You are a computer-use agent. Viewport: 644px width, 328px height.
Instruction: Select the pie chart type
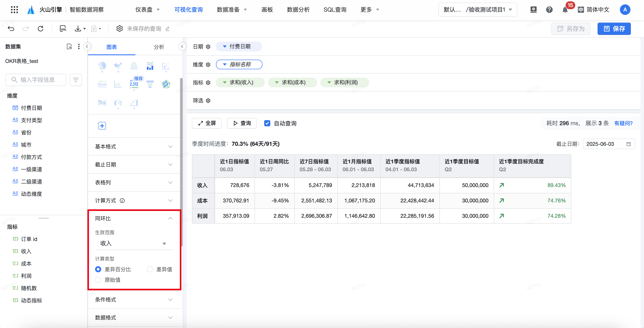pos(102,66)
